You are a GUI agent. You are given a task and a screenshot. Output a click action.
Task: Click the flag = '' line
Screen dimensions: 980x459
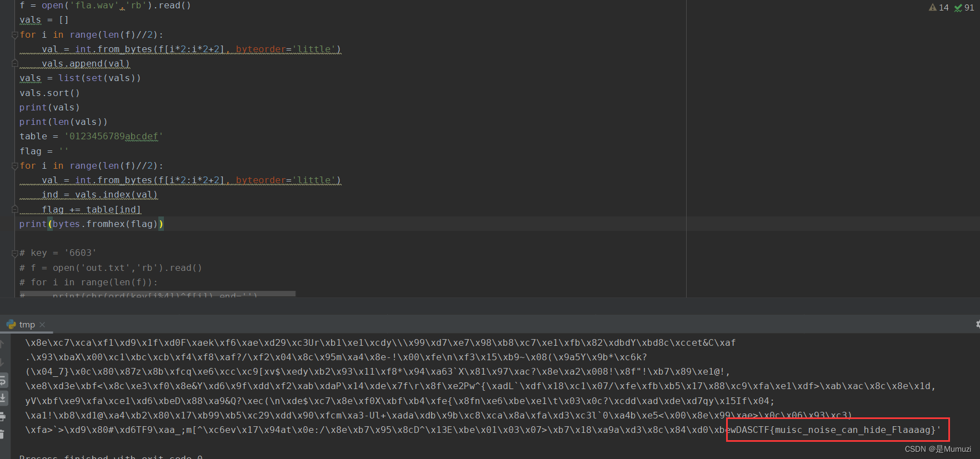(44, 151)
